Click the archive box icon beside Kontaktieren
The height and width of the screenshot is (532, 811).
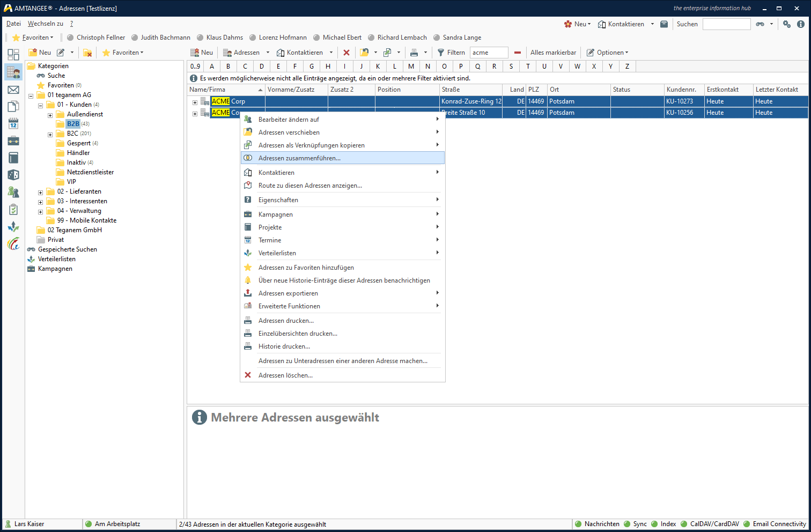click(x=664, y=24)
